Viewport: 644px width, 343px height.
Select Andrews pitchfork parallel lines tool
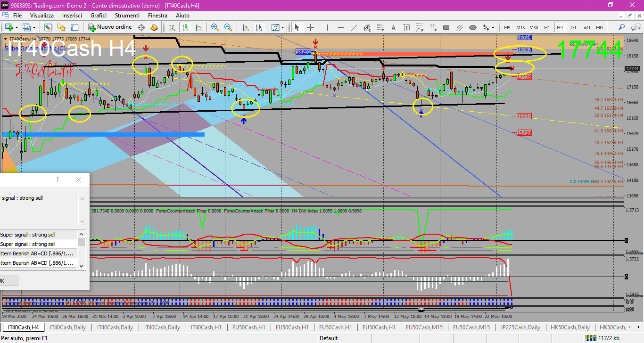tap(459, 27)
